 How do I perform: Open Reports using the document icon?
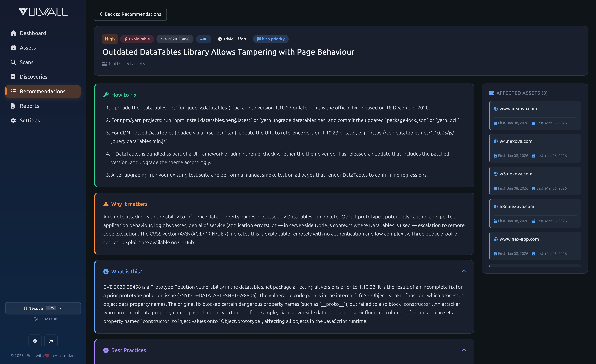tap(13, 106)
